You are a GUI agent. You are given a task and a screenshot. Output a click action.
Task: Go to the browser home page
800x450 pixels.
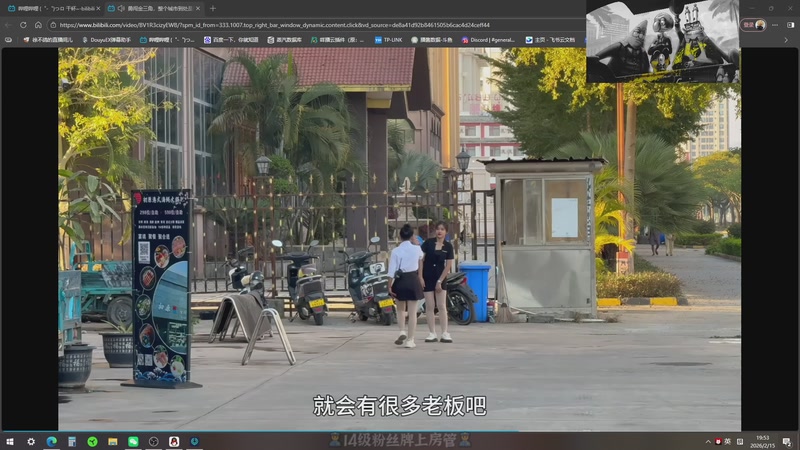(x=38, y=24)
